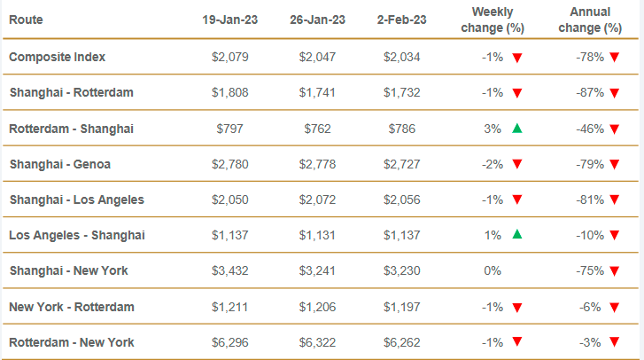
Task: Click the red annual-change arrow for Shanghai - Rotterdam
Action: click(x=613, y=93)
